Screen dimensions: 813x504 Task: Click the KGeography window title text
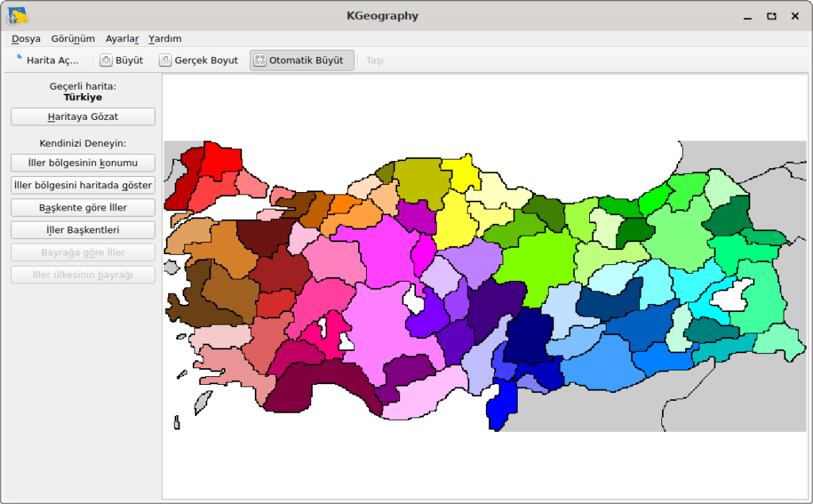tap(383, 16)
